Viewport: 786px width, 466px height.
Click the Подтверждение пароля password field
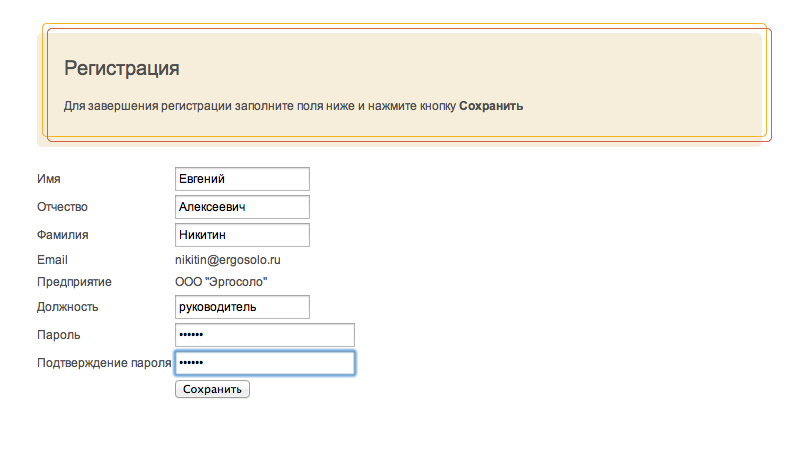(265, 363)
